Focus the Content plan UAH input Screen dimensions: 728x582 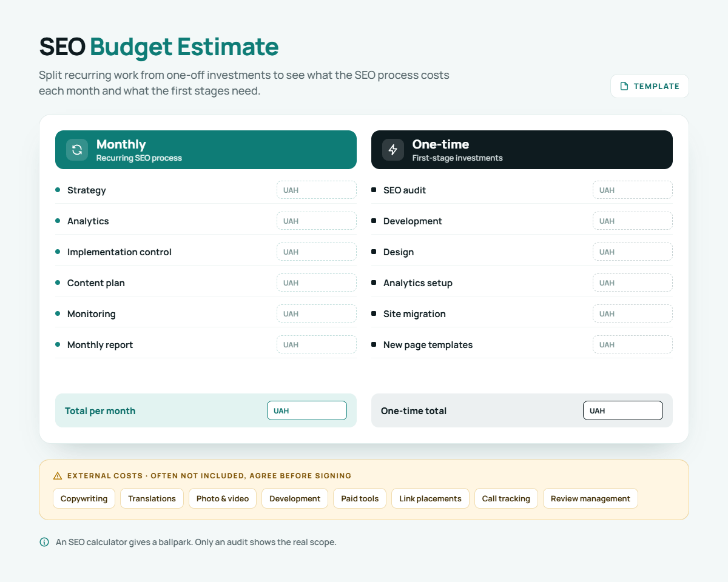tap(317, 283)
